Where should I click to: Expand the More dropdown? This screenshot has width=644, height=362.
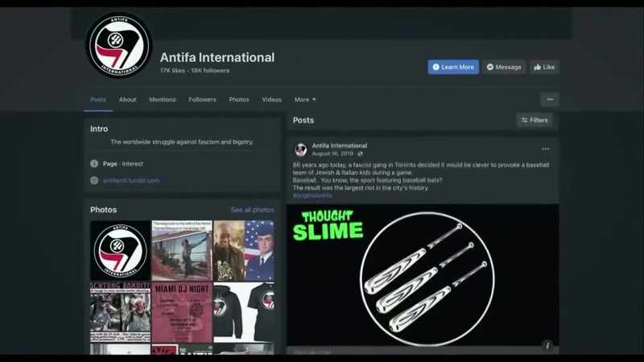click(x=305, y=99)
